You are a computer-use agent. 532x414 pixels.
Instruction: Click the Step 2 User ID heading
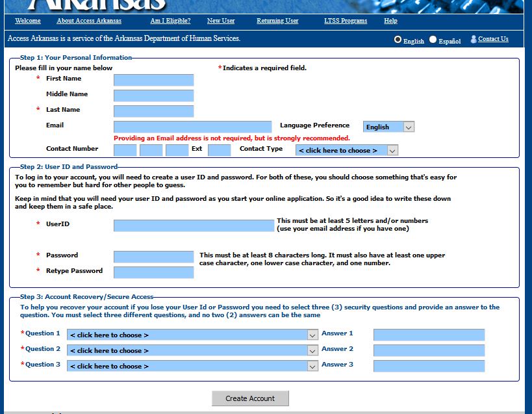(69, 166)
